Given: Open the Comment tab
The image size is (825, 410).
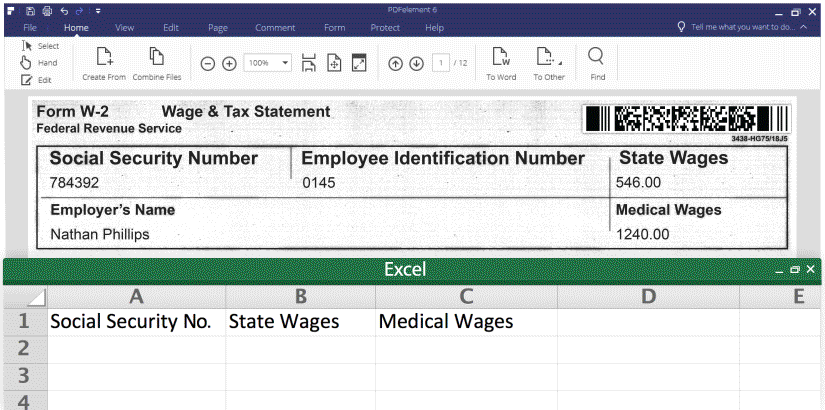Looking at the screenshot, I should [274, 28].
